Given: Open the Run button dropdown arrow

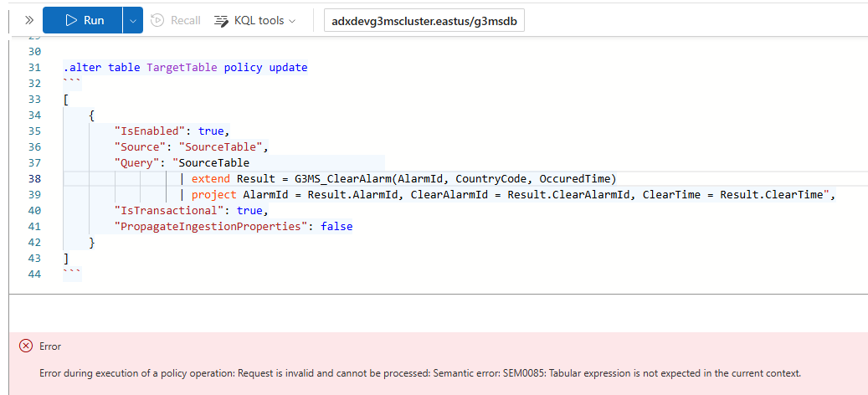Looking at the screenshot, I should [x=132, y=20].
